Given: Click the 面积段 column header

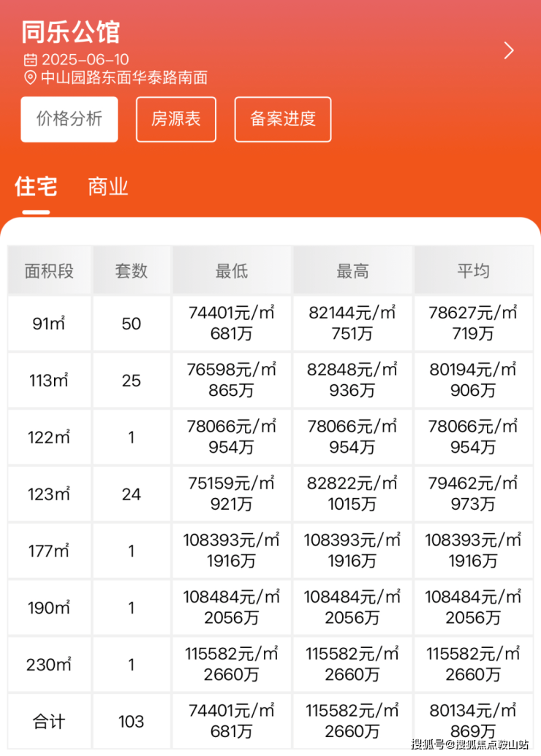Looking at the screenshot, I should point(50,271).
